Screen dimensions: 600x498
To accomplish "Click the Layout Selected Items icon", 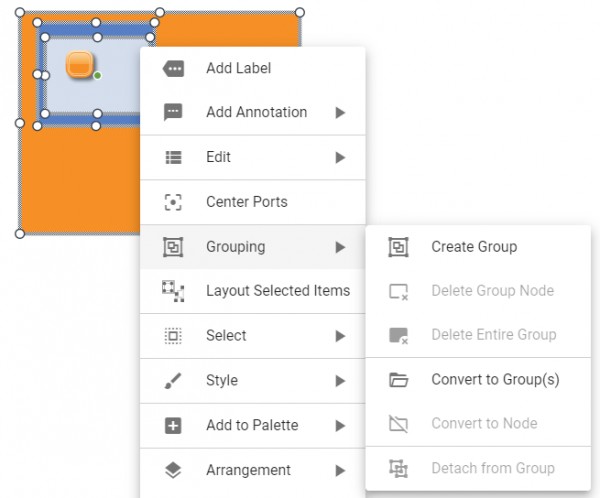I will pos(173,291).
